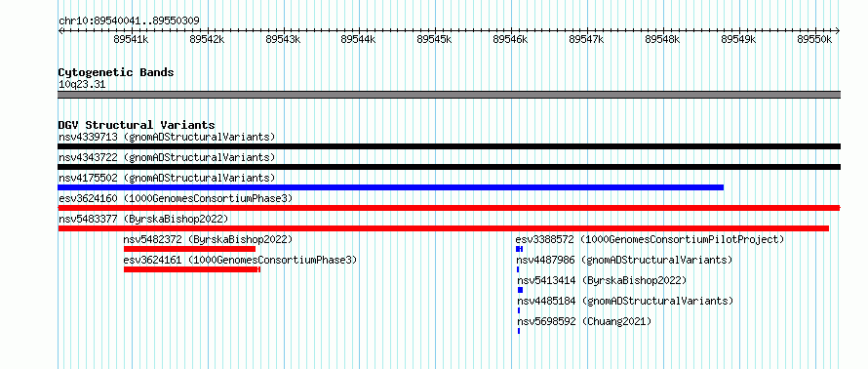This screenshot has height=369, width=868.
Task: Click the 89543k ruler tick label
Action: click(x=282, y=39)
